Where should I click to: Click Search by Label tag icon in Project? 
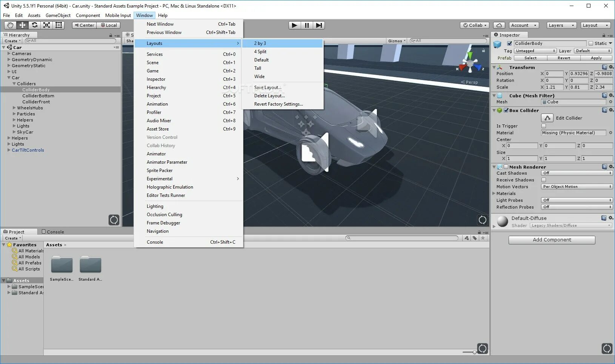click(475, 238)
